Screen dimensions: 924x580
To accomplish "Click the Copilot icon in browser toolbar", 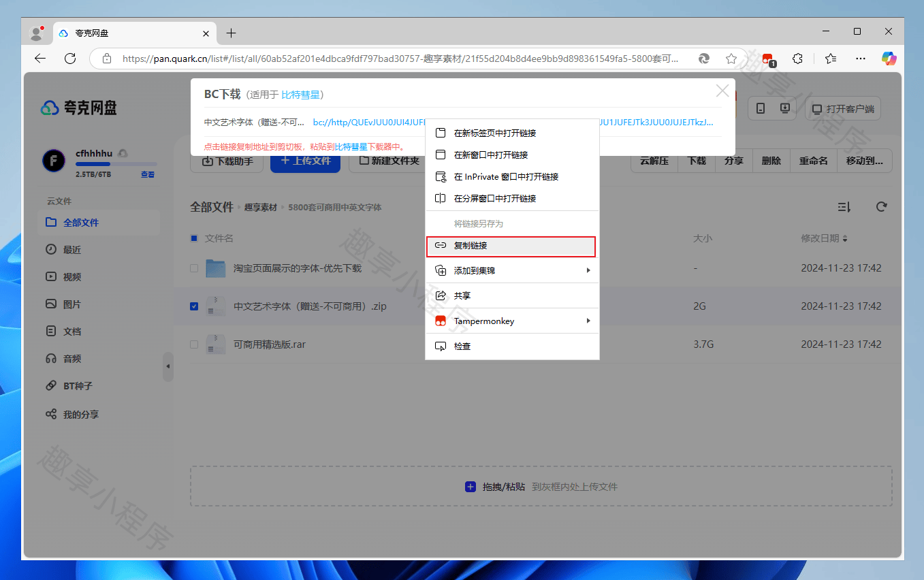I will click(889, 59).
